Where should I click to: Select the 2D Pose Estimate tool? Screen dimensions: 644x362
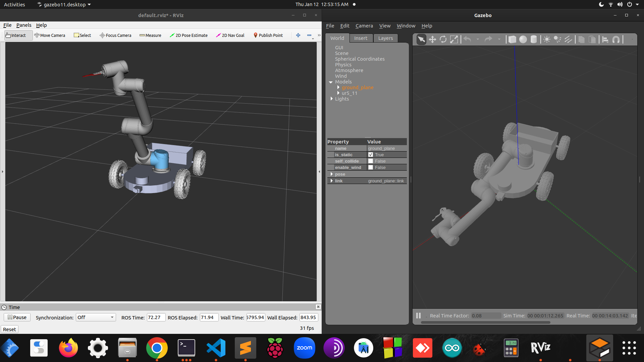[x=189, y=35]
